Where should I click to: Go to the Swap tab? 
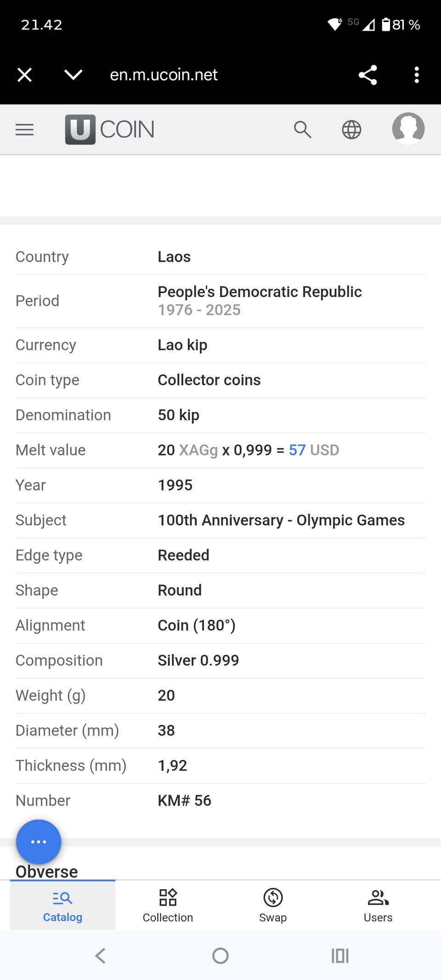pos(273,906)
